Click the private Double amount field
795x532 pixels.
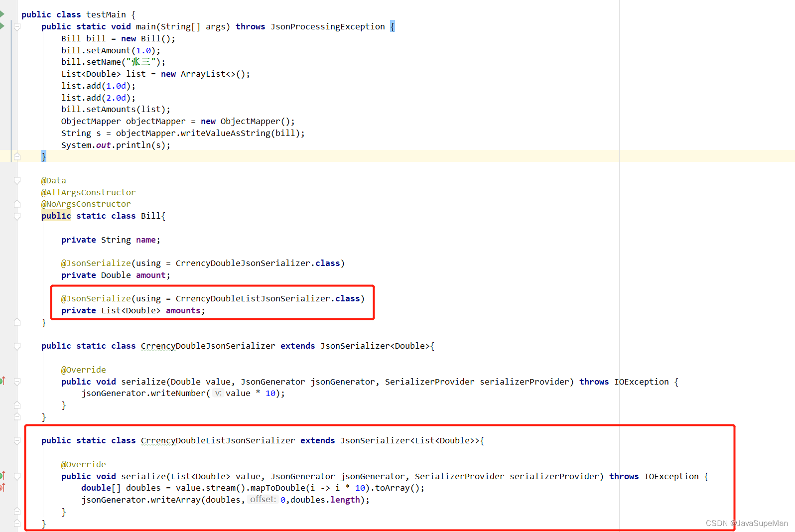point(116,275)
